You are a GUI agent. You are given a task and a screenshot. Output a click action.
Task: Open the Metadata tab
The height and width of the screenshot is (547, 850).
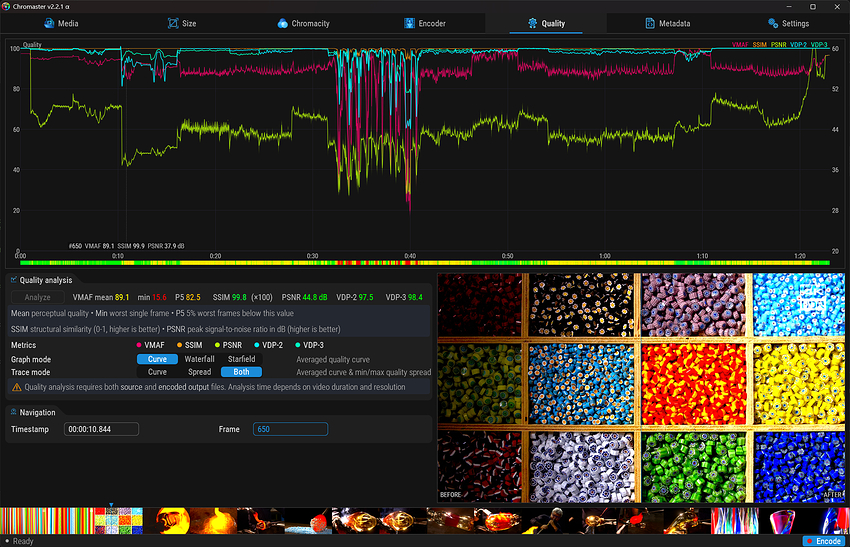[x=667, y=23]
